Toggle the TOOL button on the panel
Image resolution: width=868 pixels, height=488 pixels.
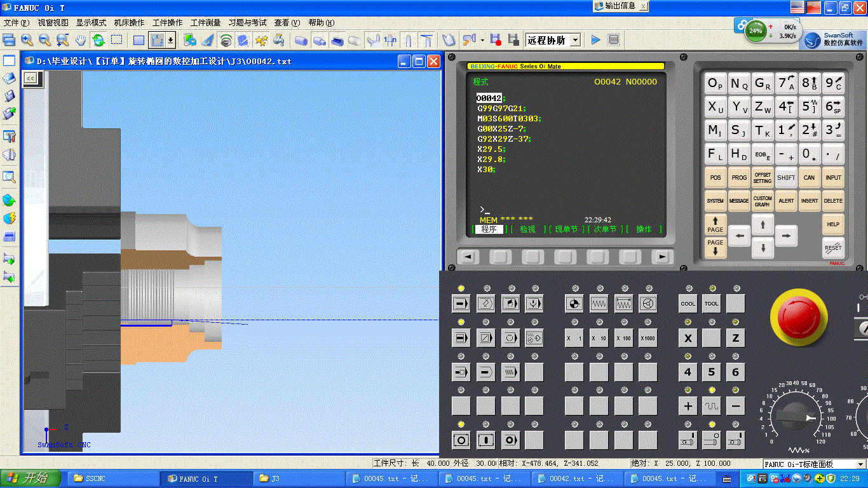712,304
